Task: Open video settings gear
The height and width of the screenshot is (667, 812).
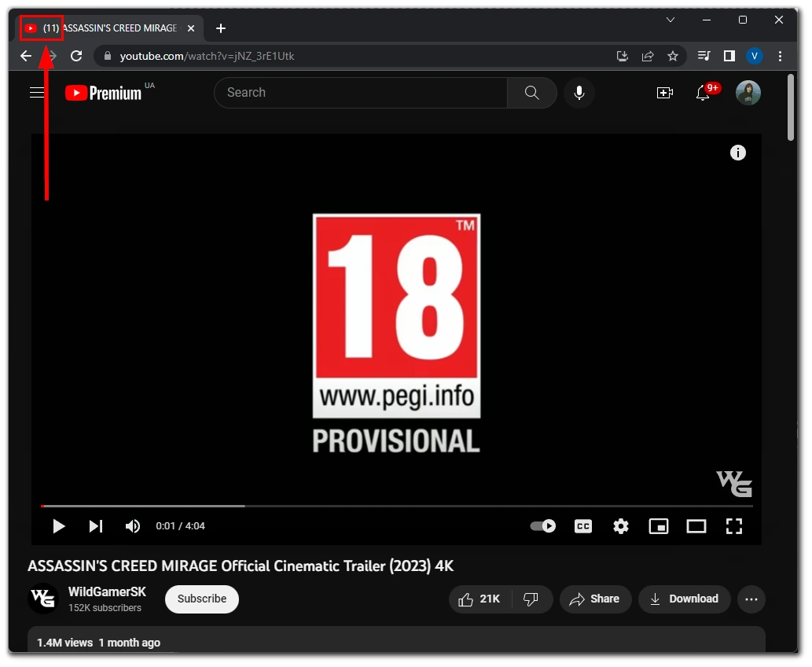Action: [621, 526]
